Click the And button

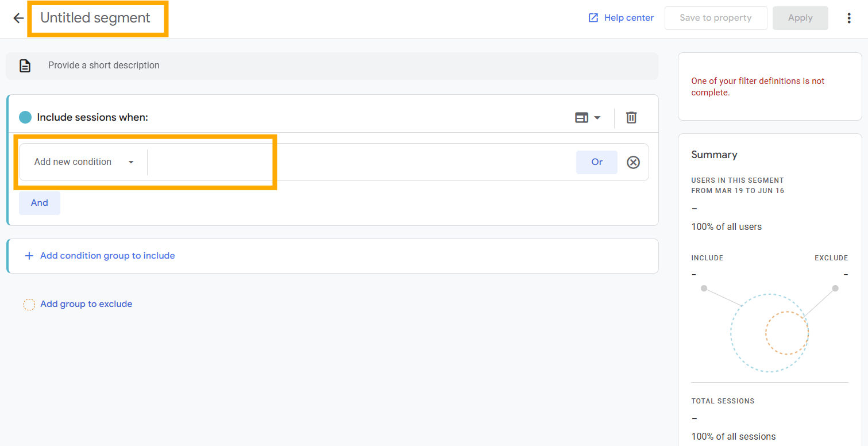40,203
